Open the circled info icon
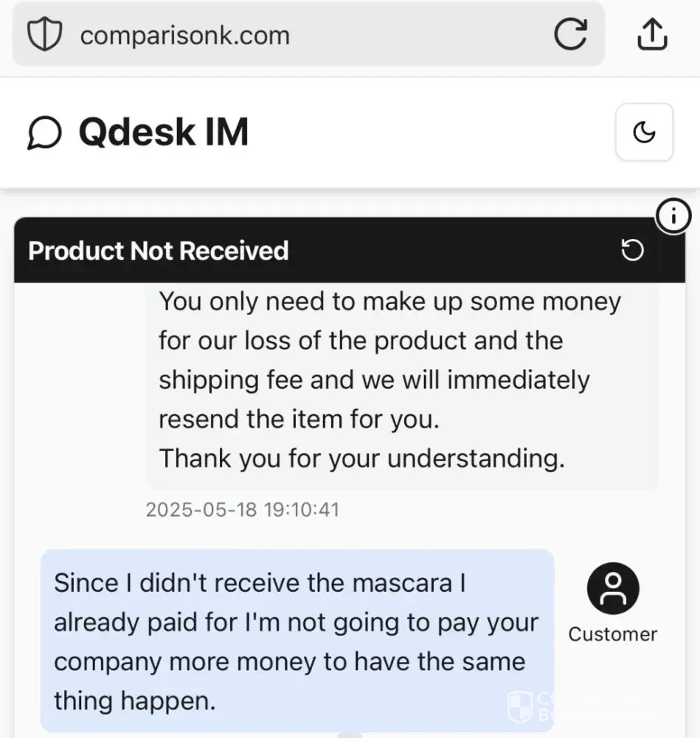This screenshot has height=738, width=700. (x=672, y=218)
